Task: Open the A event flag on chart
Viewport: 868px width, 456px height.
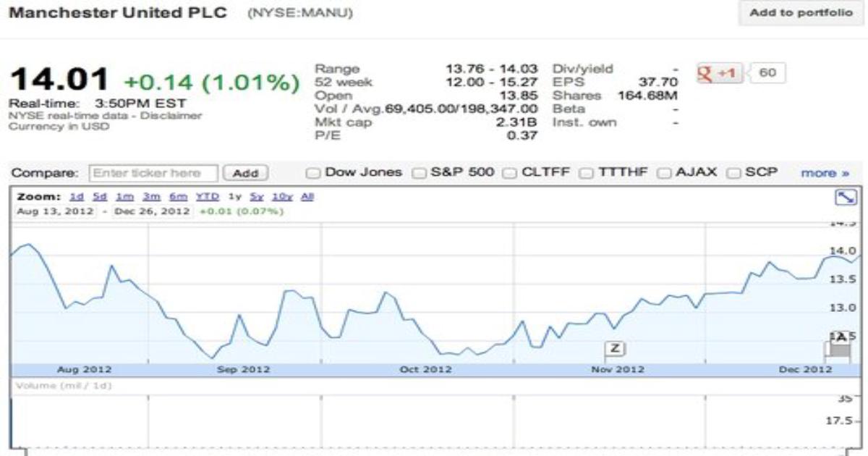Action: (x=840, y=337)
